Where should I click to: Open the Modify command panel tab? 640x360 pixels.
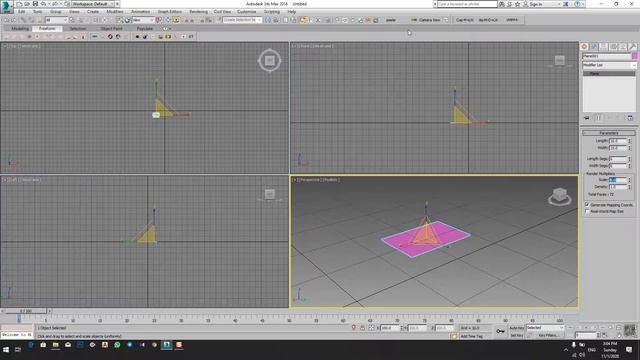[594, 47]
